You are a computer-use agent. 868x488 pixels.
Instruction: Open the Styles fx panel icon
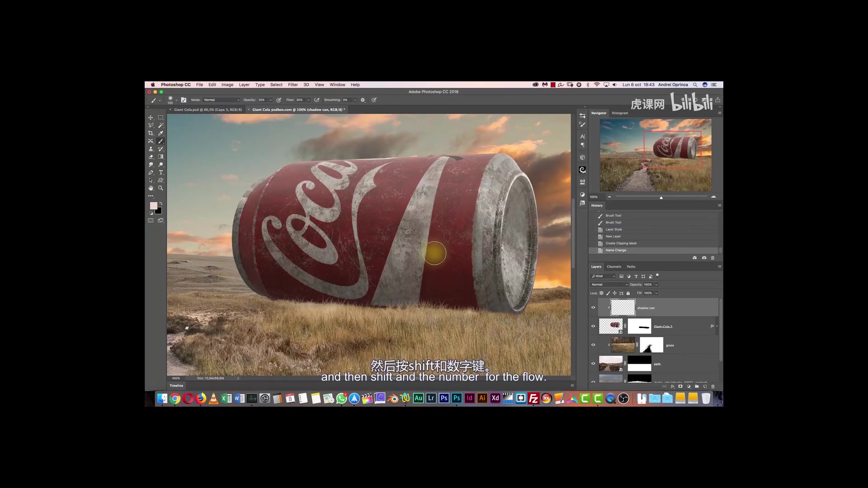click(582, 203)
